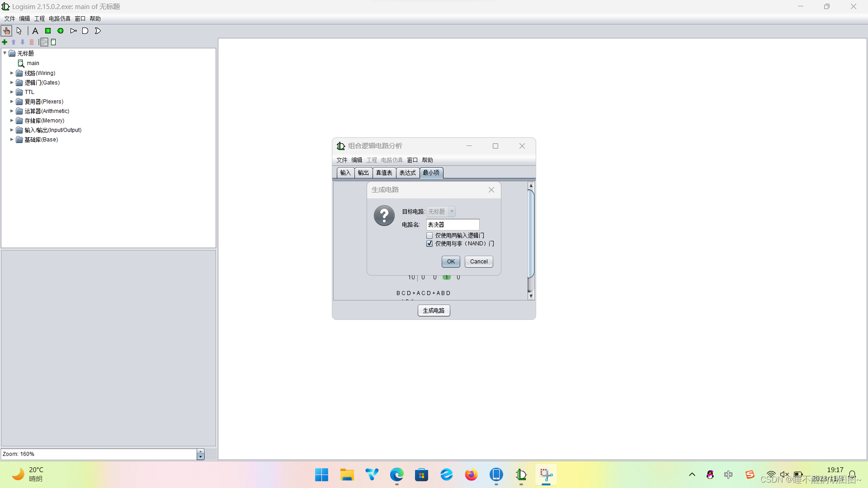
Task: Confirm with the OK button
Action: (x=451, y=262)
